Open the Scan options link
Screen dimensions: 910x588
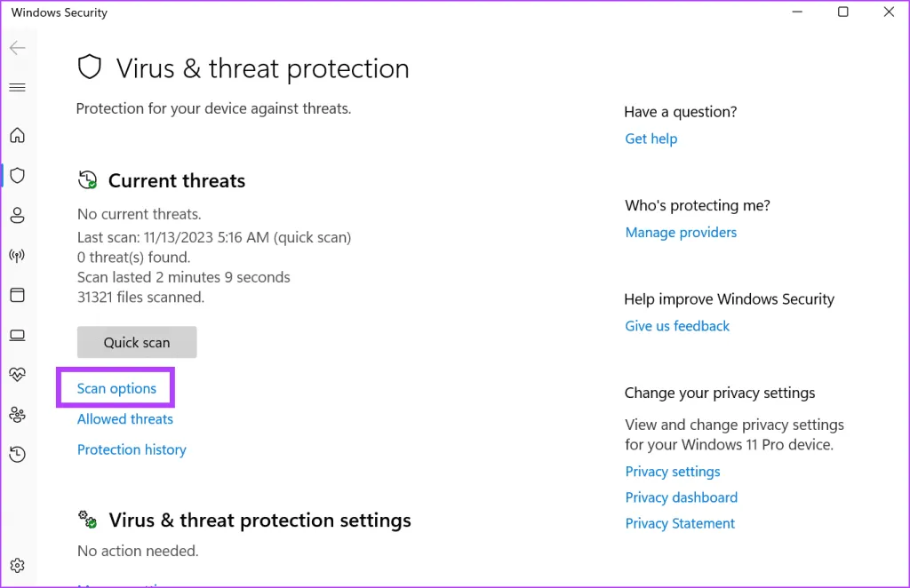116,389
